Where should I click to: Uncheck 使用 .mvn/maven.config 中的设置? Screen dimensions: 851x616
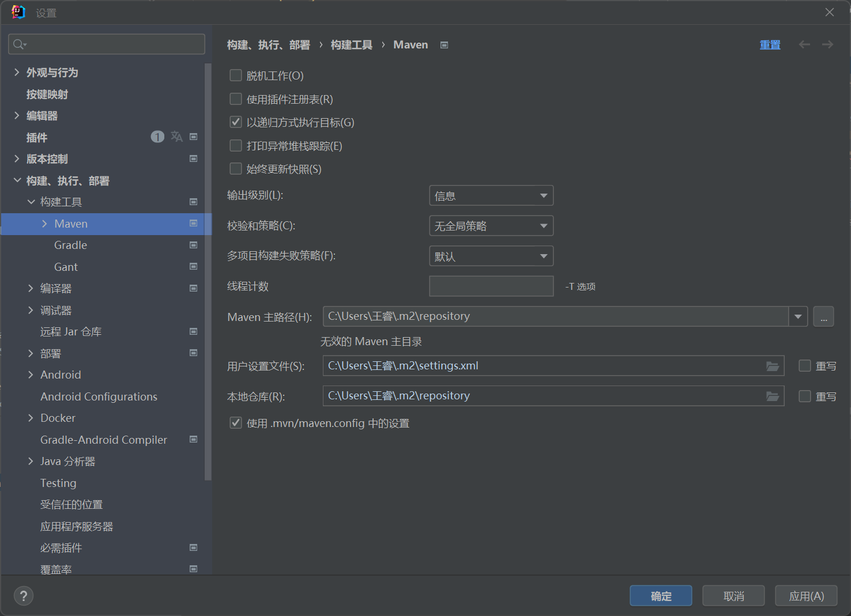[x=236, y=423]
